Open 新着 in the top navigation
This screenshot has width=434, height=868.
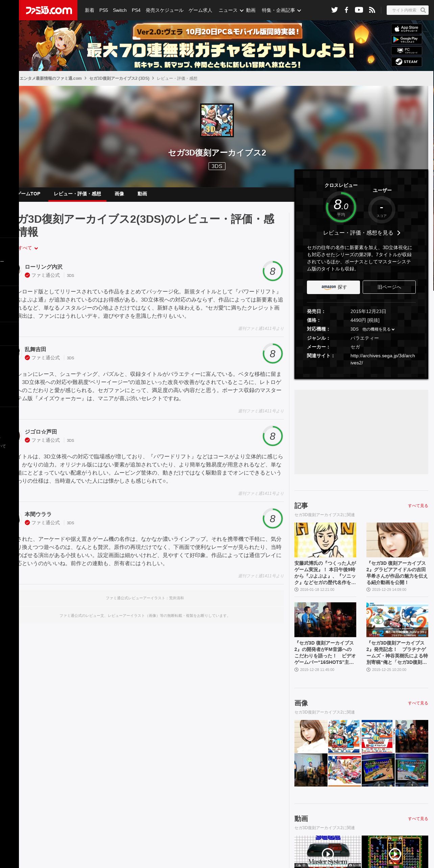pyautogui.click(x=90, y=10)
